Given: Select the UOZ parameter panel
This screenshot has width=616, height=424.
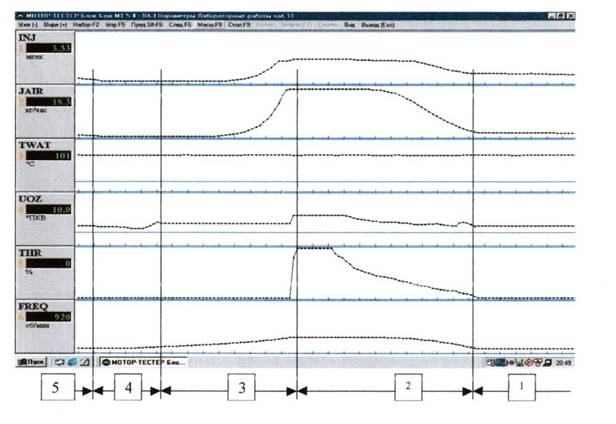Looking at the screenshot, I should tap(45, 219).
